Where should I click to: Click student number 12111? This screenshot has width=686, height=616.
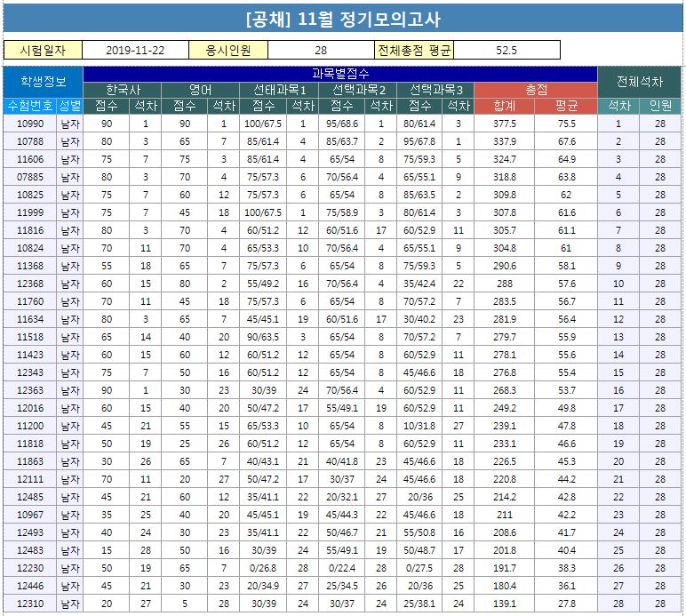[29, 479]
